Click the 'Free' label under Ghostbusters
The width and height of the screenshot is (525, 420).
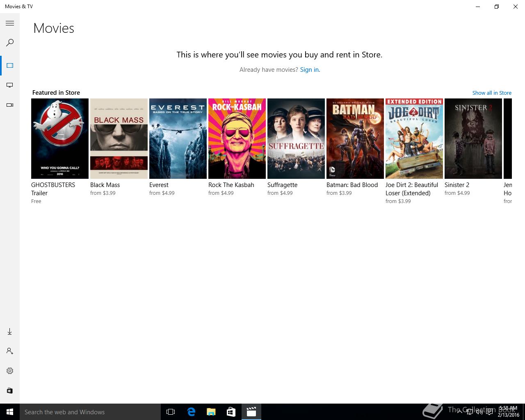pos(36,201)
